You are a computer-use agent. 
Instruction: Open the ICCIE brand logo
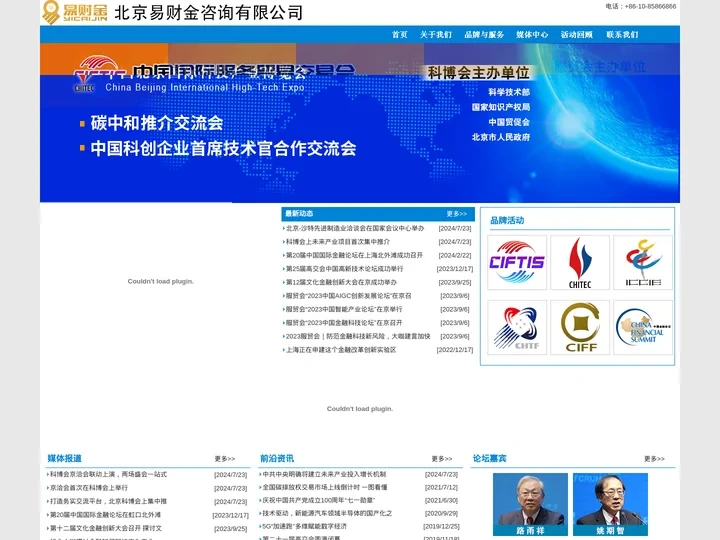tap(643, 262)
